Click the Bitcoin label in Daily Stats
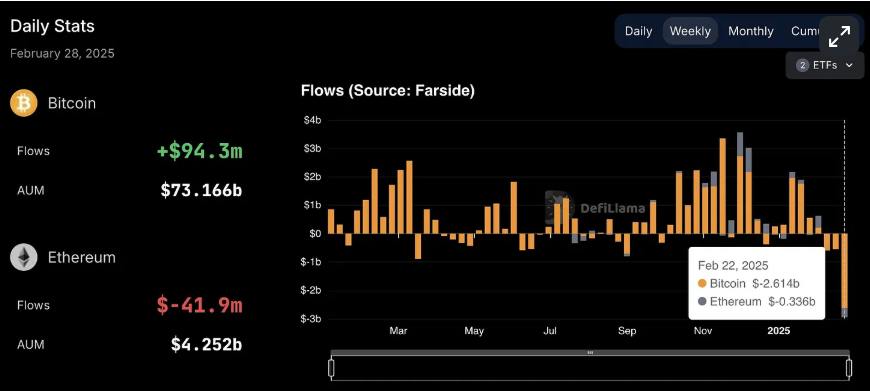This screenshot has width=870, height=391. [72, 103]
